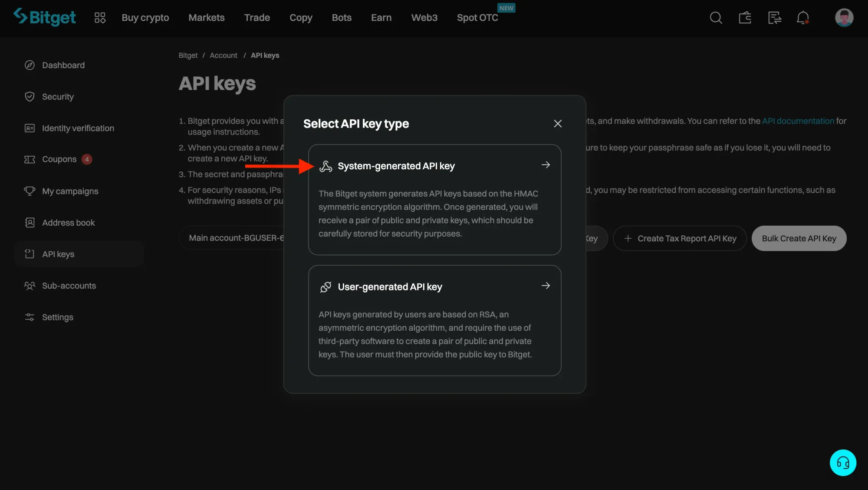Viewport: 868px width, 490px height.
Task: Open the apps grid menu icon
Action: click(x=100, y=18)
